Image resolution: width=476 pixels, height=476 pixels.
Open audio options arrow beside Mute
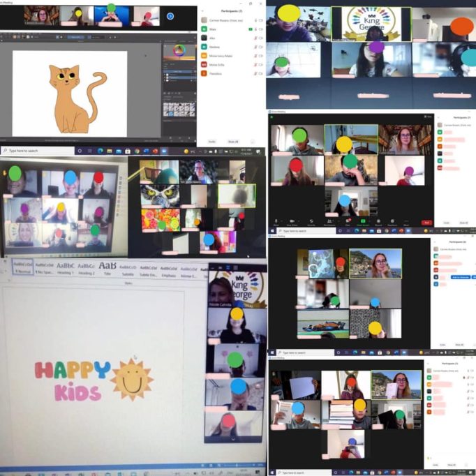281,221
